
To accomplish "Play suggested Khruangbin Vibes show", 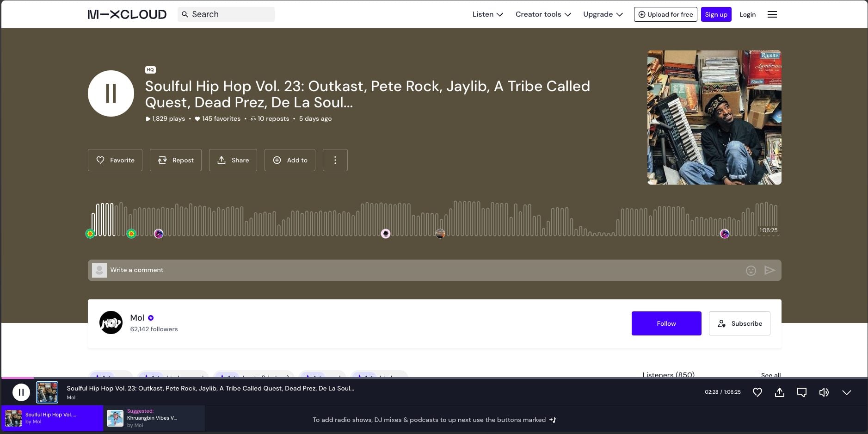I will point(154,418).
